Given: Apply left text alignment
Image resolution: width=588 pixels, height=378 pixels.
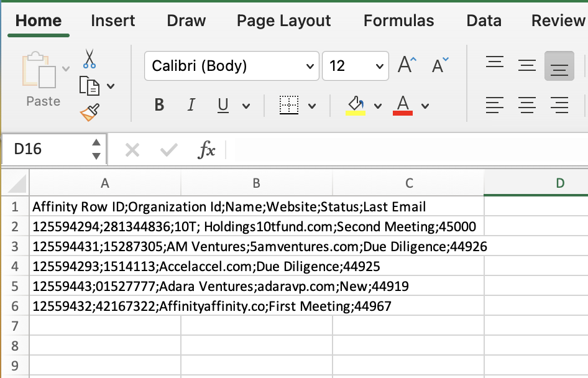Looking at the screenshot, I should tap(495, 104).
